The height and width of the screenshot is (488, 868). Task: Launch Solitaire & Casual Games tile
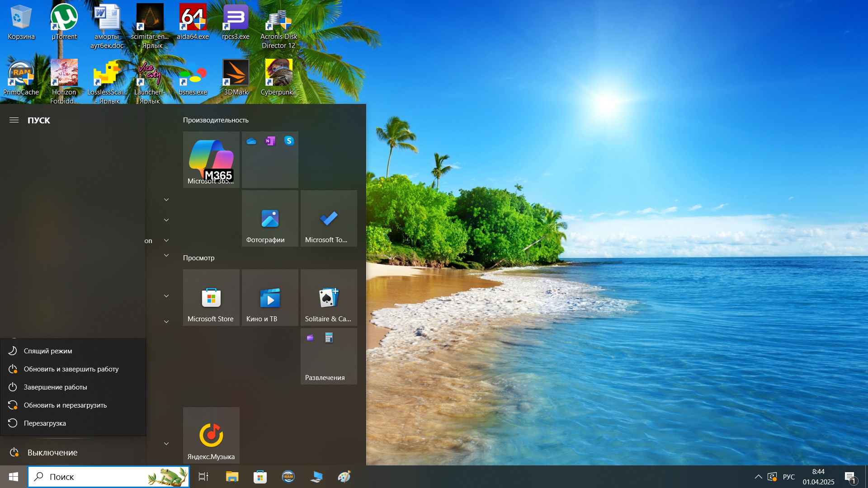[329, 297]
